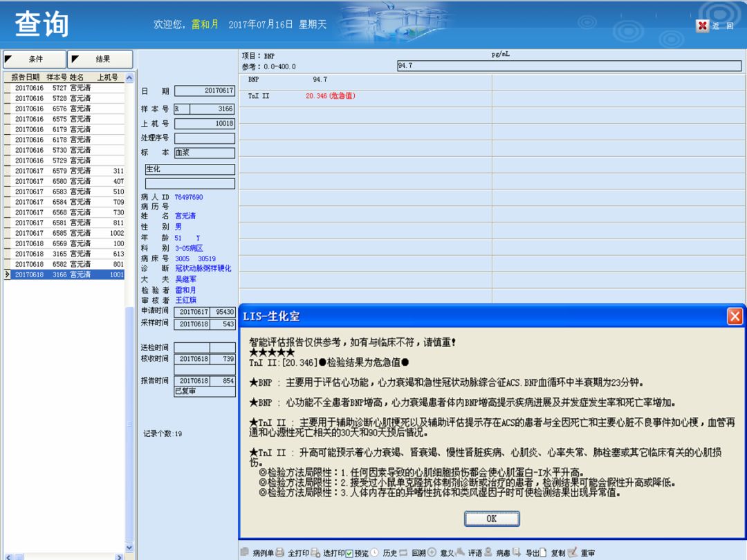Select the TnI II result row
This screenshot has height=560, width=747.
(365, 96)
